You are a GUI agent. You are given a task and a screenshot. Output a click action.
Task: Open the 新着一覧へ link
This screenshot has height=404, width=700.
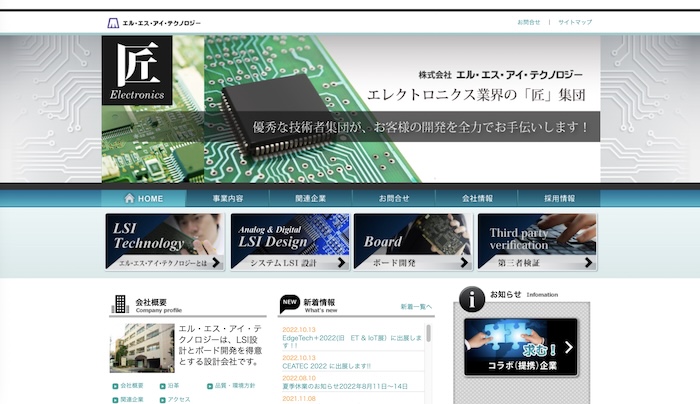(x=416, y=307)
